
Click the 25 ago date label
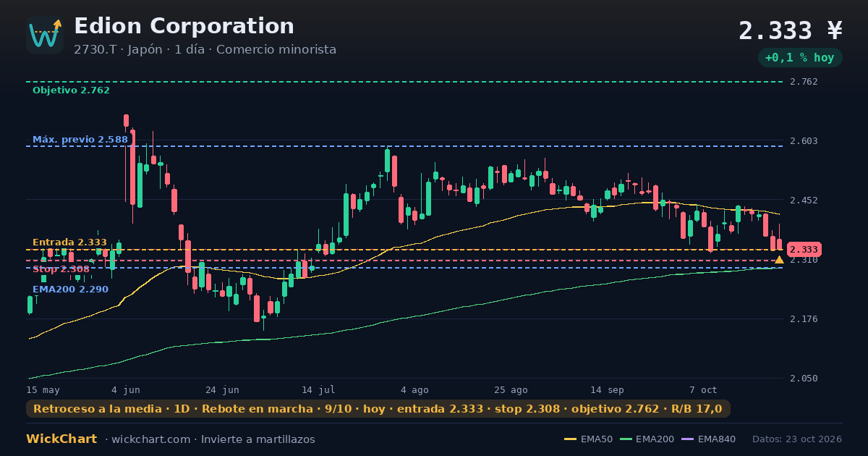tap(511, 389)
